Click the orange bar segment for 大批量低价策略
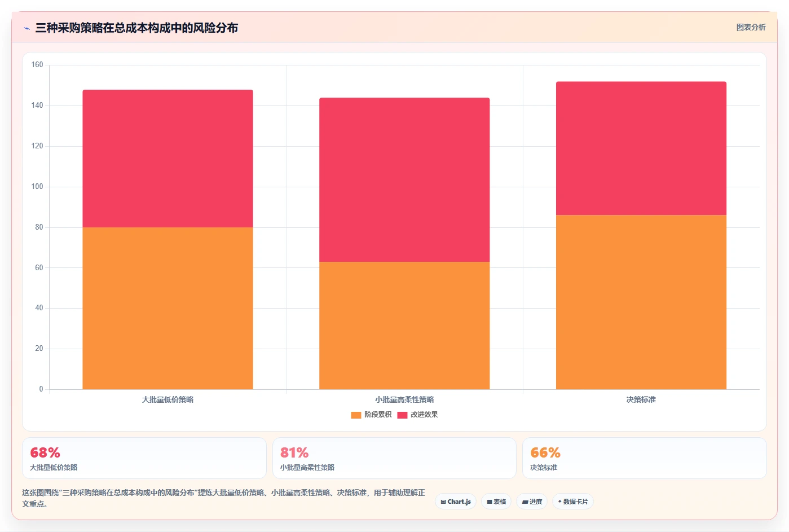The height and width of the screenshot is (532, 789). tap(168, 308)
